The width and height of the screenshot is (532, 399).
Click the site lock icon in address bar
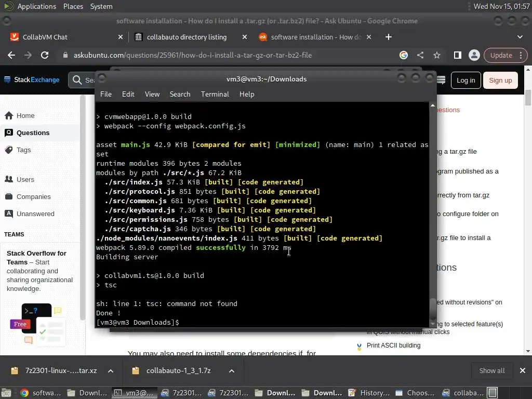(x=65, y=55)
